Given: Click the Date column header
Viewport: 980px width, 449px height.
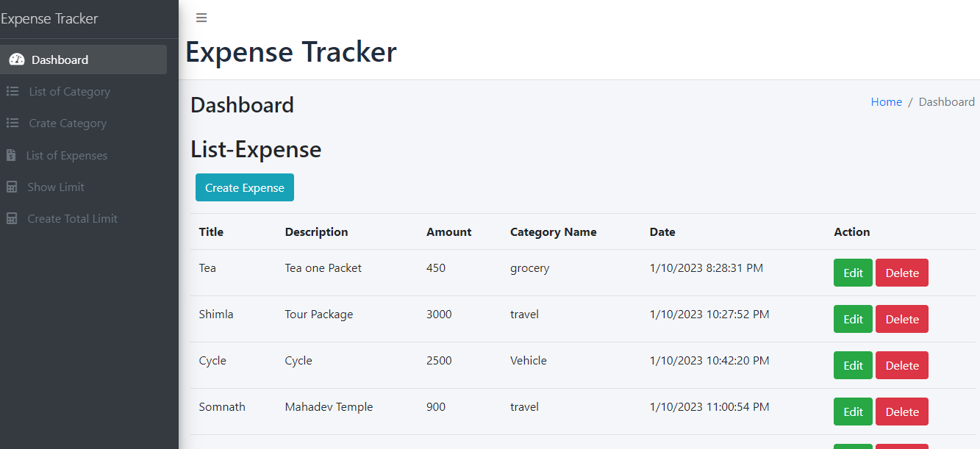Looking at the screenshot, I should [x=662, y=231].
